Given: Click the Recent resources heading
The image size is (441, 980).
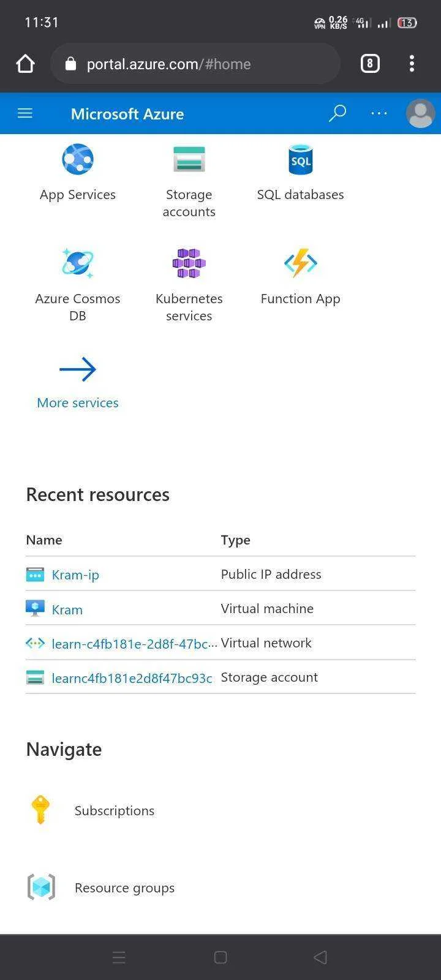Looking at the screenshot, I should tap(97, 494).
